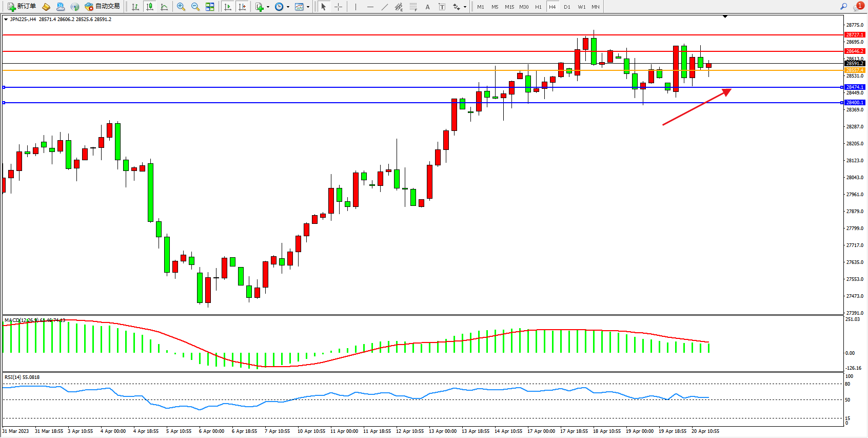The image size is (868, 438).
Task: Toggle chart shift button
Action: [242, 7]
